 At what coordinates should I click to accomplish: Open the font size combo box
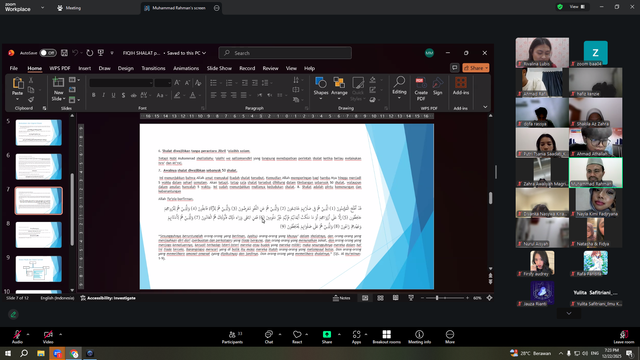click(x=162, y=83)
